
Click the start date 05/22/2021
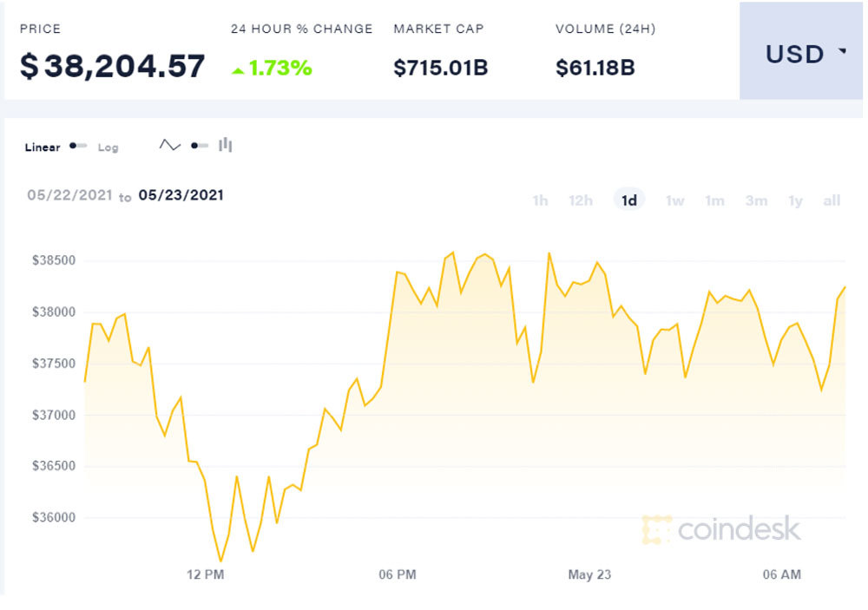click(x=69, y=195)
